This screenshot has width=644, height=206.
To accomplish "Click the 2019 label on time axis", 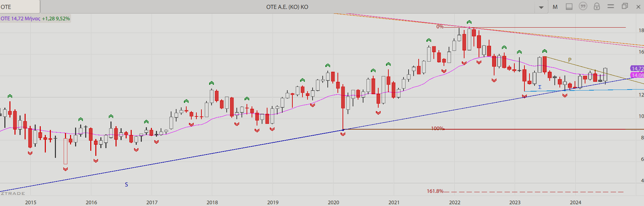I will pyautogui.click(x=273, y=202).
